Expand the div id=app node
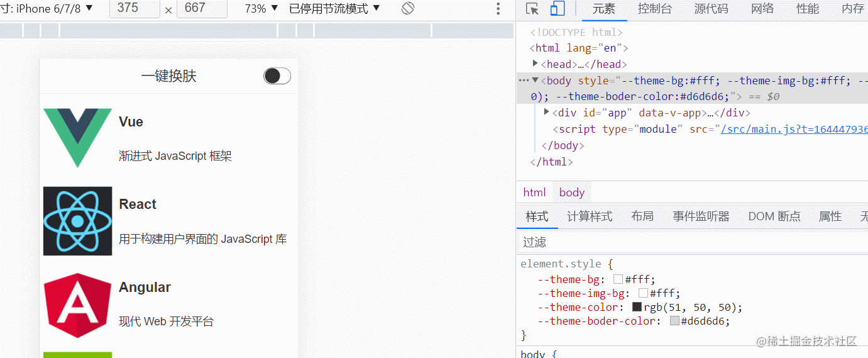Image resolution: width=868 pixels, height=358 pixels. click(x=547, y=112)
